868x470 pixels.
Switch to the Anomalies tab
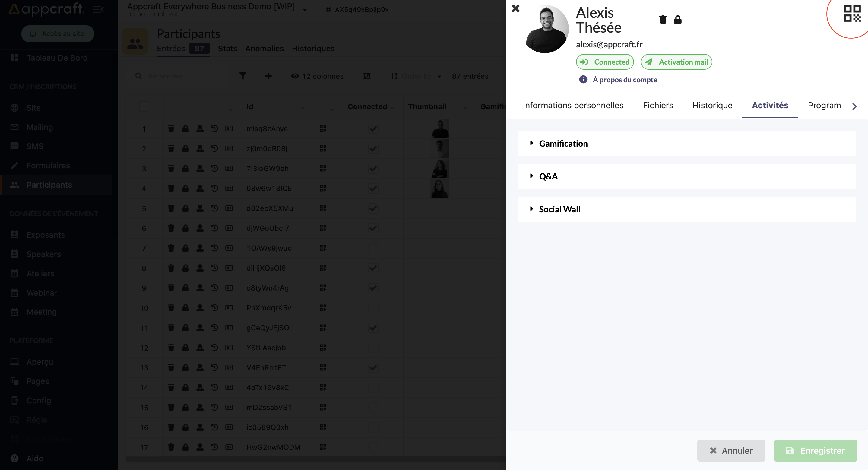265,49
